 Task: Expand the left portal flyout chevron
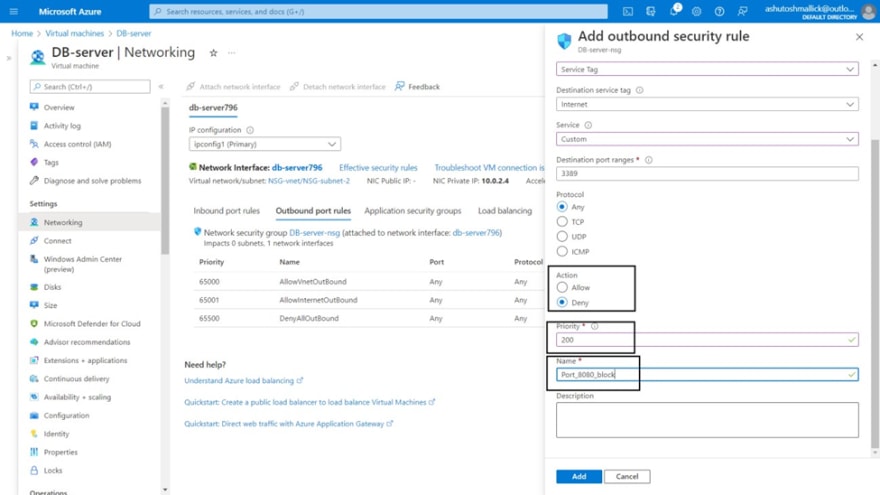pyautogui.click(x=9, y=58)
